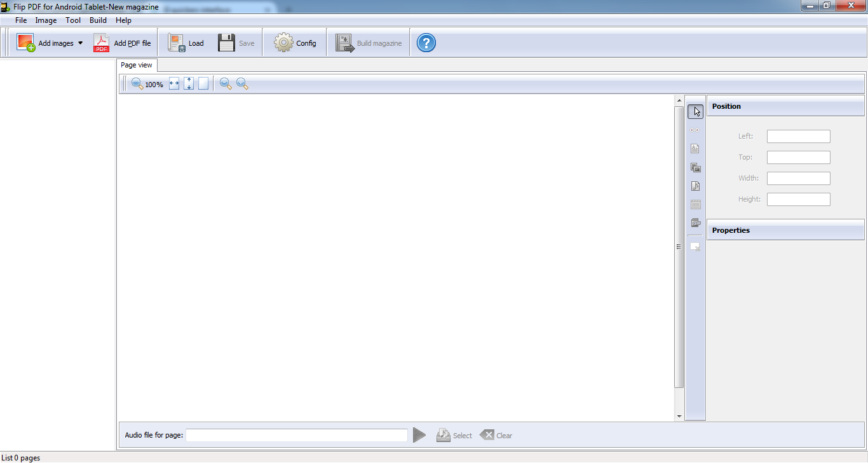Click the fit height zoom icon
The width and height of the screenshot is (868, 463).
coord(189,83)
